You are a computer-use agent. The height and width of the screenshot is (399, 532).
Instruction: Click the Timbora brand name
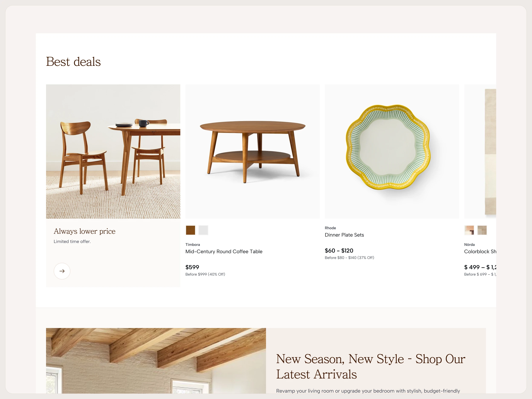(192, 244)
